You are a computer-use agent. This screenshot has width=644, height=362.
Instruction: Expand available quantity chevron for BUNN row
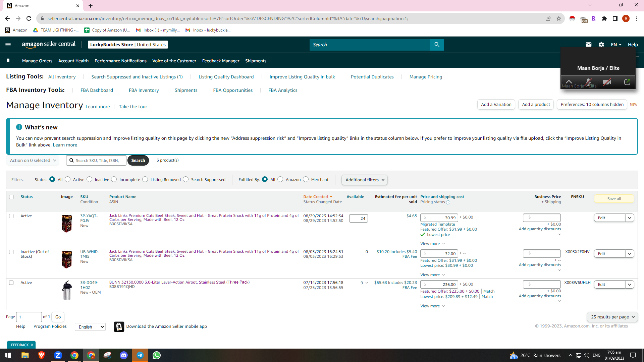[367, 283]
